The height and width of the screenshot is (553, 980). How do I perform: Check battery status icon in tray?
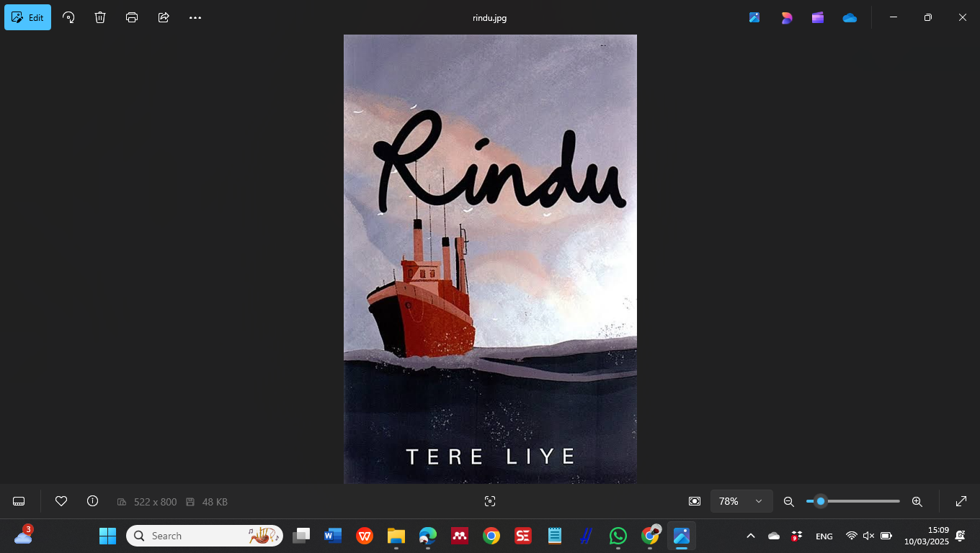(886, 536)
